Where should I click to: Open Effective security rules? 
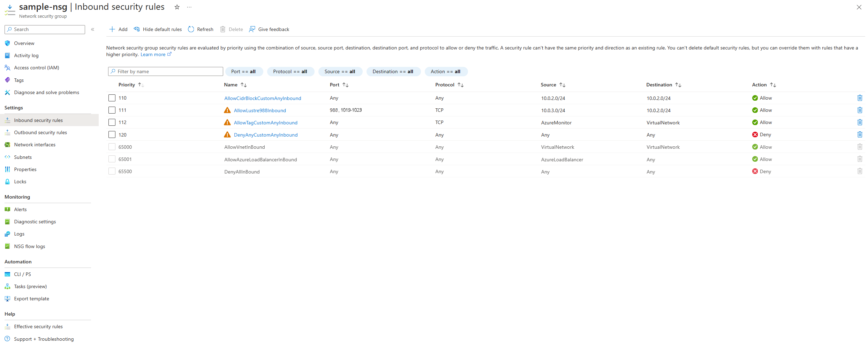point(38,326)
